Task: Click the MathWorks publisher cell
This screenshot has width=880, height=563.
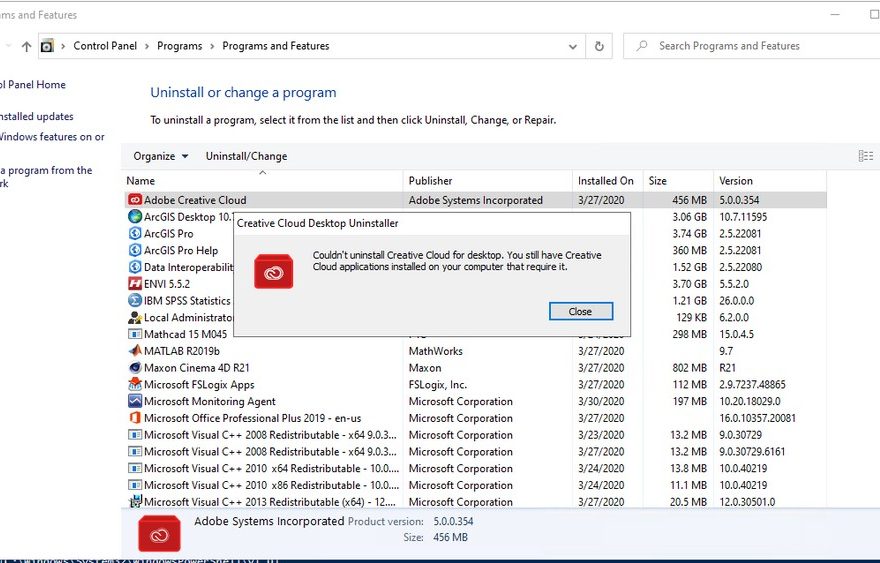Action: coord(436,351)
